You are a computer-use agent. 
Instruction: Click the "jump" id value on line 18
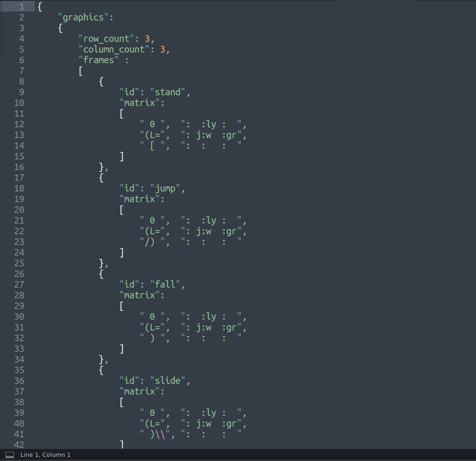coord(165,189)
